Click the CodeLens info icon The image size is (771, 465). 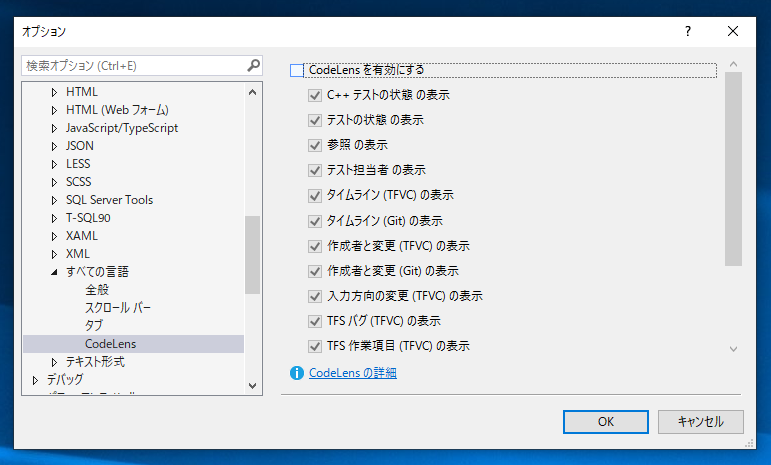click(297, 373)
